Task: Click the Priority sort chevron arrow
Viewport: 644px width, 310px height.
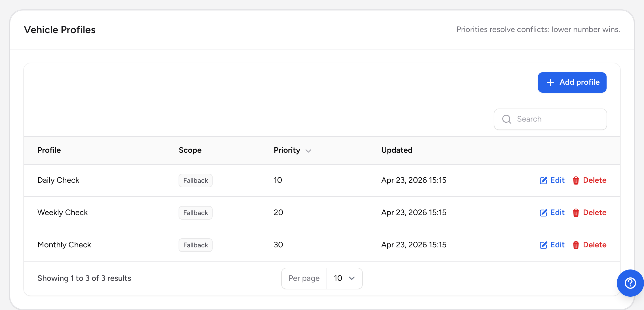Action: coord(308,151)
